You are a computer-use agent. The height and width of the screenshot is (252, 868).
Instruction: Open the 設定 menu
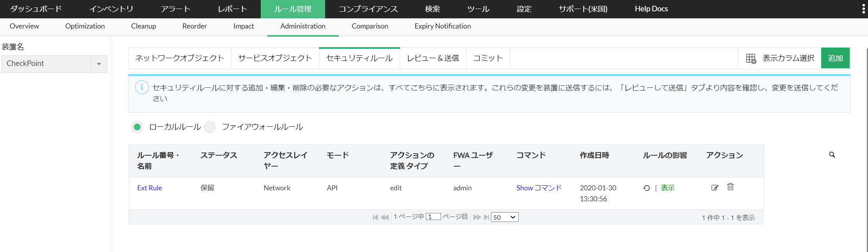coord(524,9)
